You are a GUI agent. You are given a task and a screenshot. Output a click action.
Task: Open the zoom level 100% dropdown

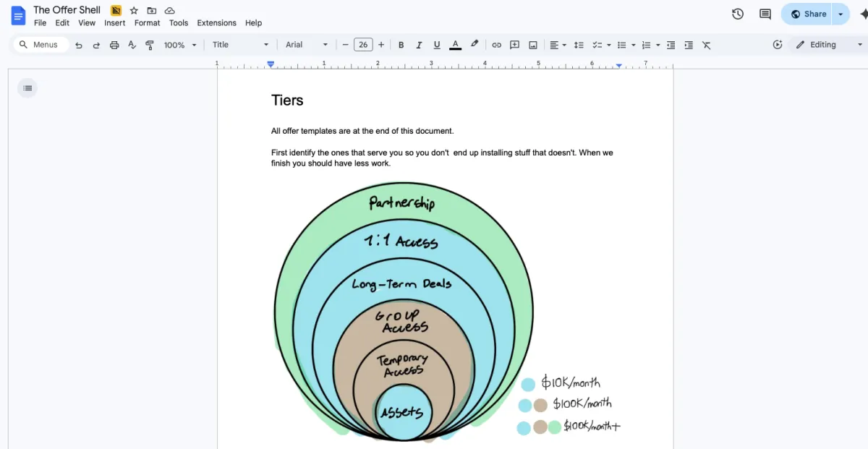tap(180, 45)
